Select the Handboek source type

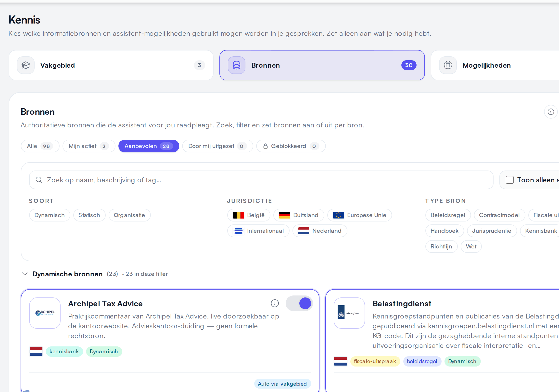445,231
